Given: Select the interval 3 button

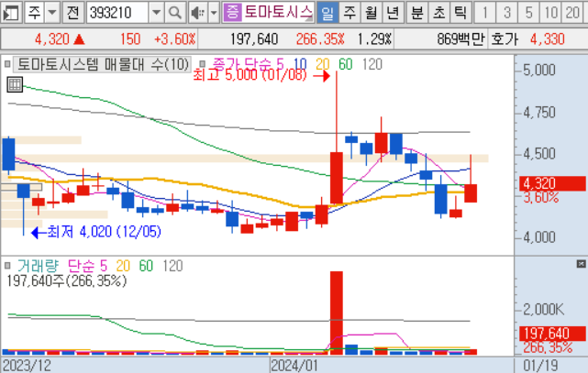Looking at the screenshot, I should pyautogui.click(x=507, y=13).
